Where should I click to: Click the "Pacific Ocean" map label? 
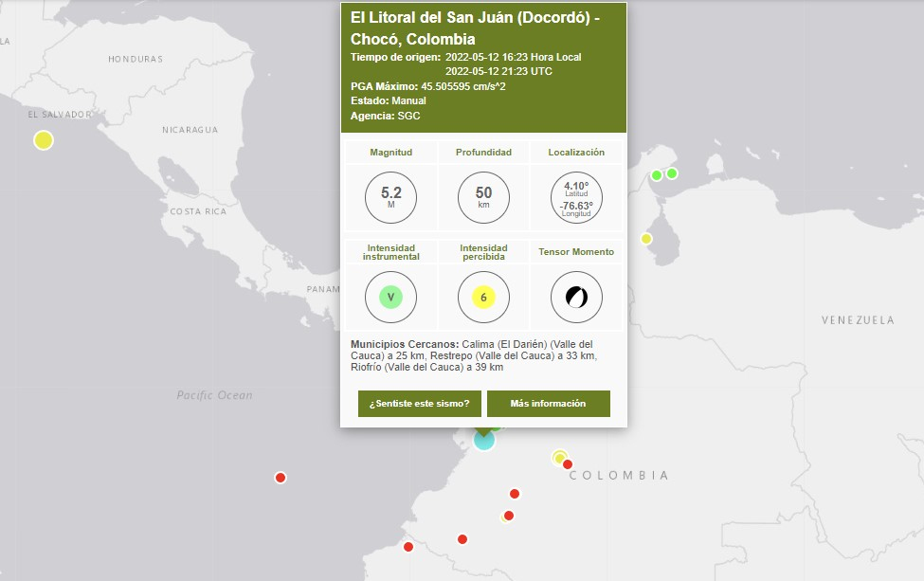click(x=214, y=395)
